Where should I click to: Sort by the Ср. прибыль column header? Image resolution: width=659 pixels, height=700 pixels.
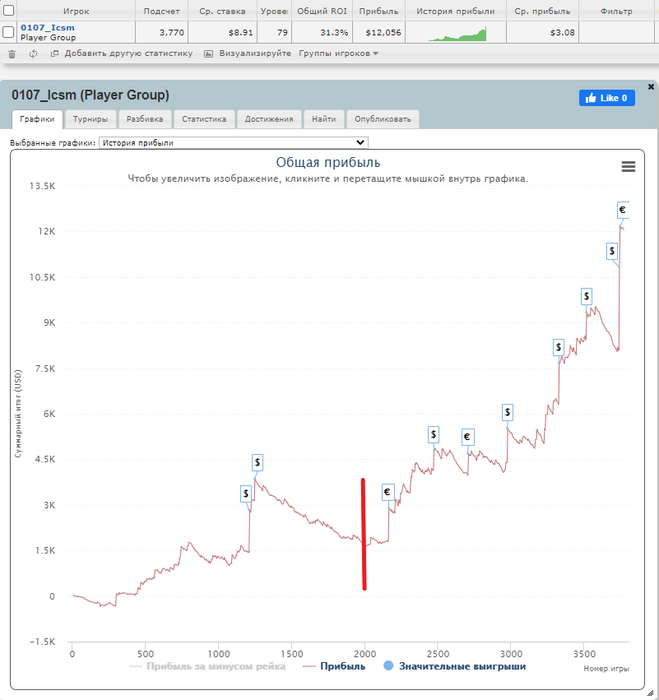tap(542, 11)
